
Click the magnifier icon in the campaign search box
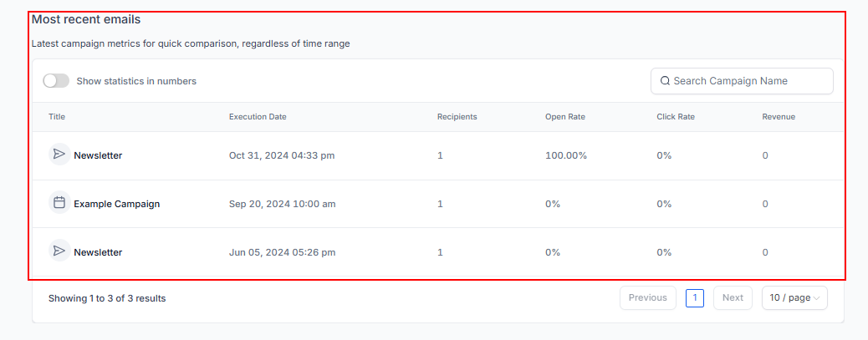click(x=665, y=81)
